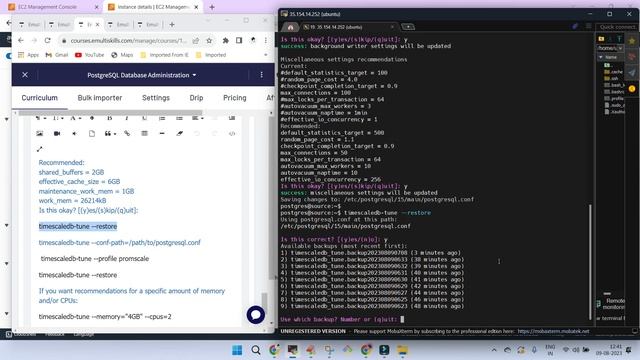Screen dimensions: 640x360
Task: Open the PostgreSQL Database Administration course dropdown
Action: point(142,75)
